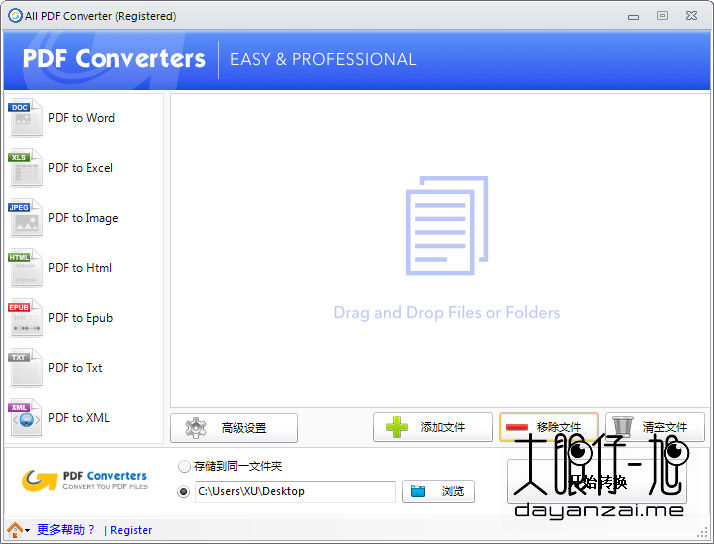Select the PDF to Txt file icon

pyautogui.click(x=26, y=368)
